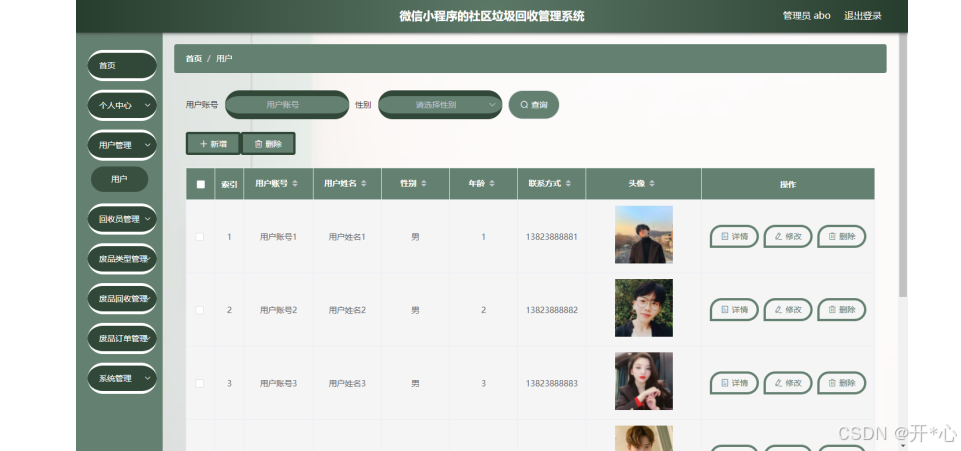Viewport: 961px width, 451px height.
Task: Expand the 个人中心 sidebar menu
Action: (x=122, y=105)
